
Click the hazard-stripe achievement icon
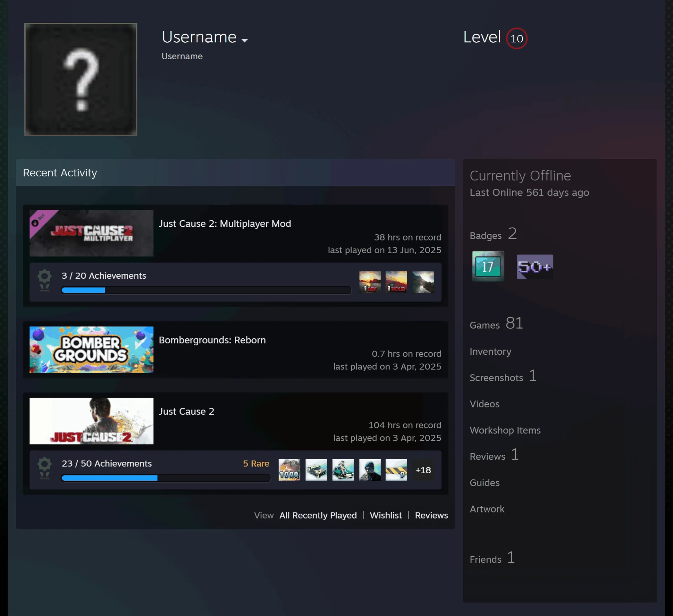396,470
